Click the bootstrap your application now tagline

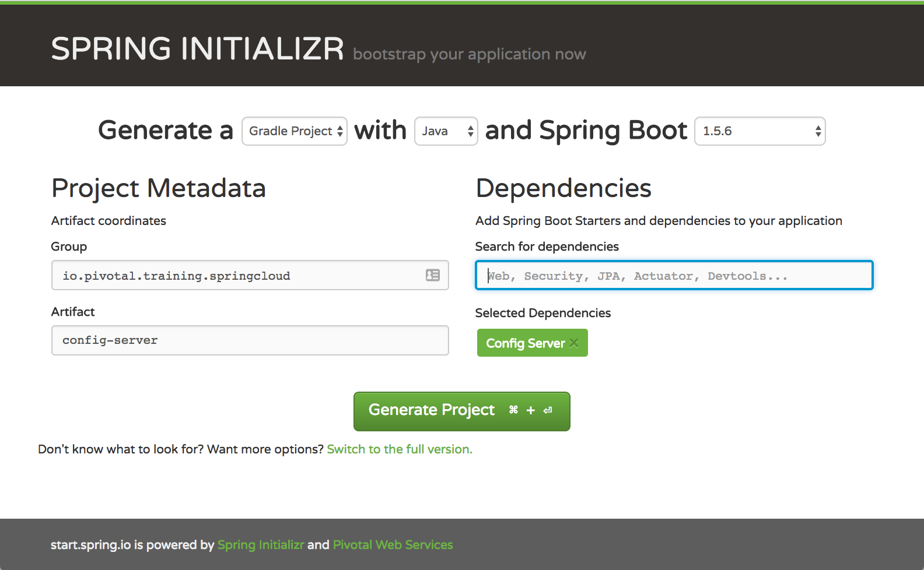470,54
